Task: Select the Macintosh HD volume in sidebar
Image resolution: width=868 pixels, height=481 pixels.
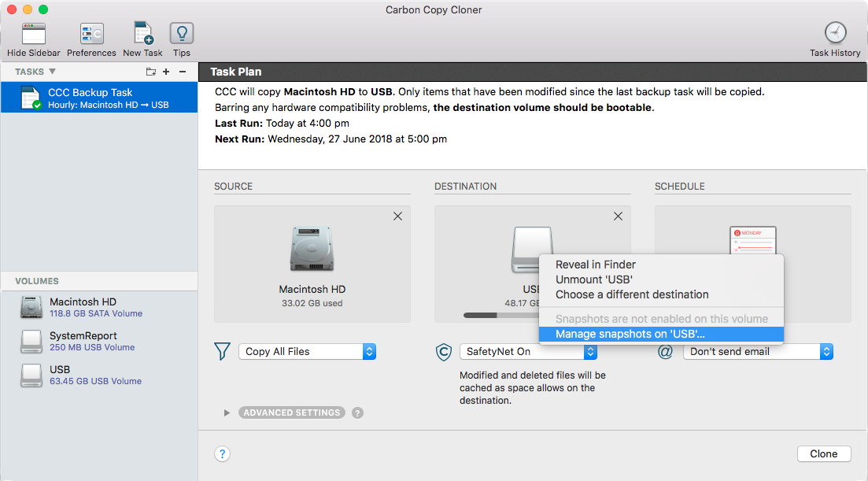Action: (83, 306)
